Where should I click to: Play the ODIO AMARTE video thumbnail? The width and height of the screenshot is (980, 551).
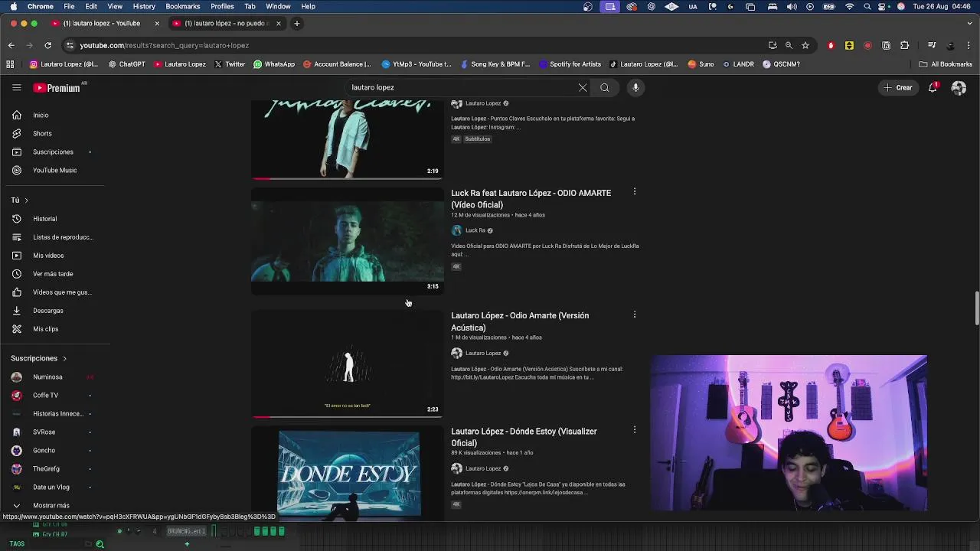pos(348,241)
